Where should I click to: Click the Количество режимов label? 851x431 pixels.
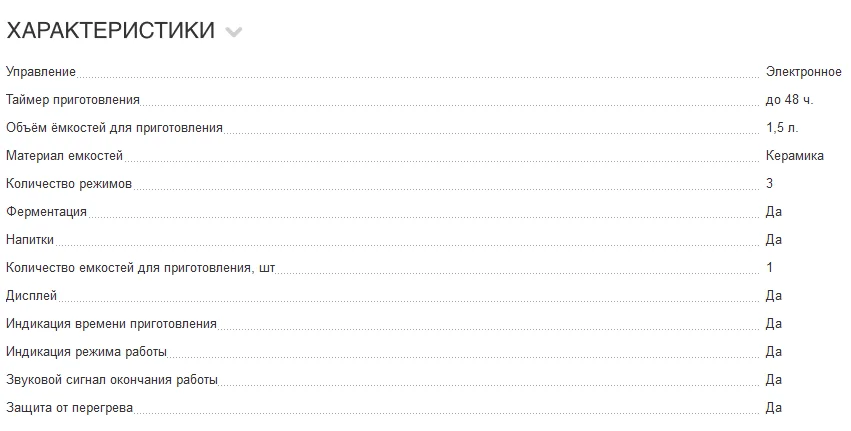click(69, 183)
